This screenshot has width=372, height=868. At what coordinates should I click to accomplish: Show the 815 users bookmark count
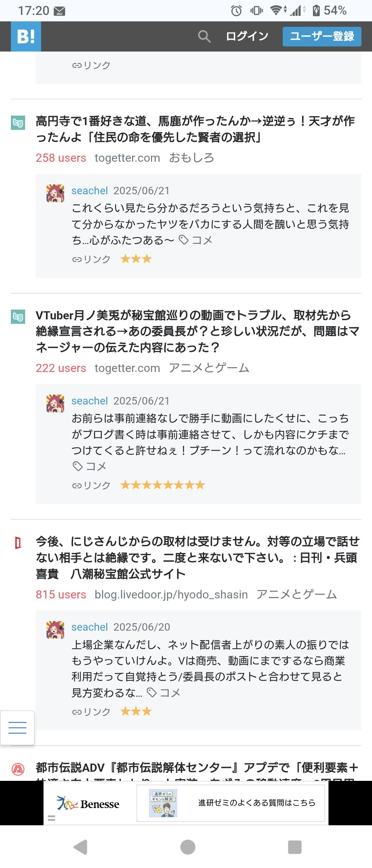(x=61, y=594)
